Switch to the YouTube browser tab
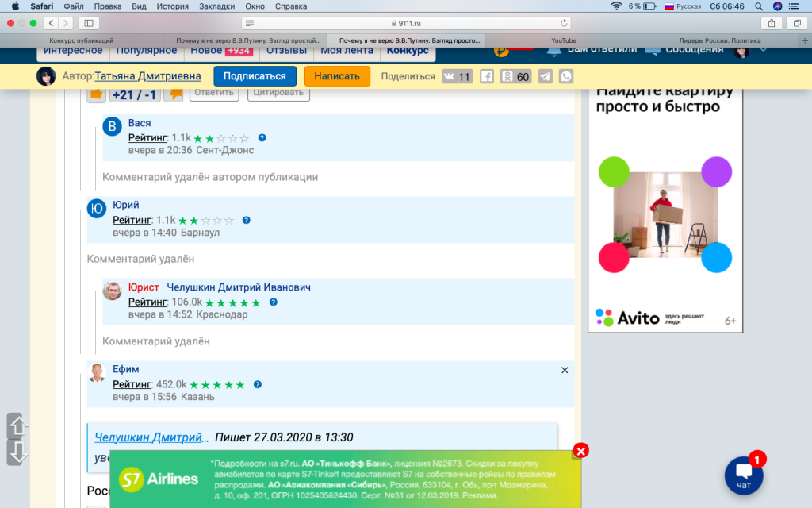Screen dimensions: 812x508 click(x=564, y=40)
